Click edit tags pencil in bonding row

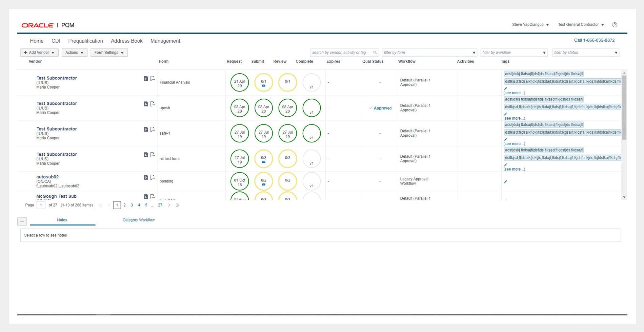click(x=505, y=182)
